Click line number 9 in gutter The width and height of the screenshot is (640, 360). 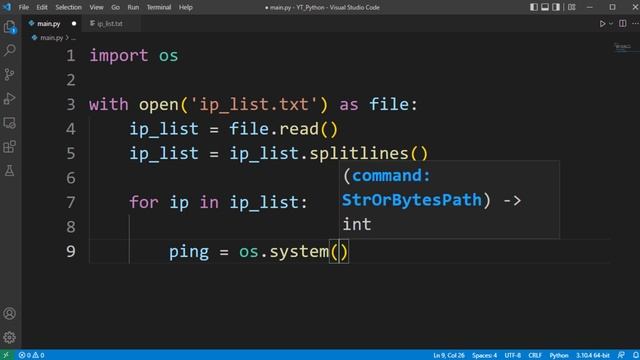point(71,251)
